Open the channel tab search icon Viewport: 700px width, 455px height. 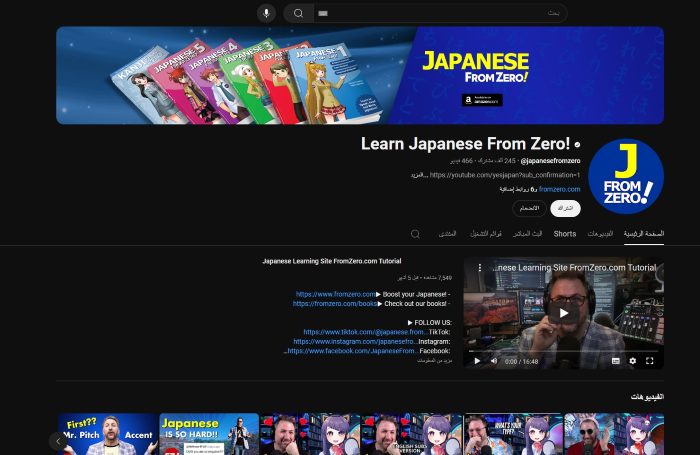click(415, 234)
